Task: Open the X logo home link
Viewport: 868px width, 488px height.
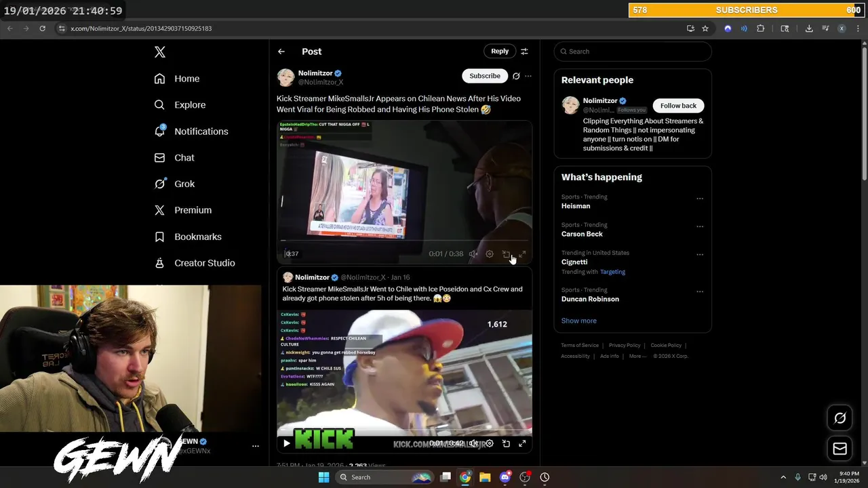Action: click(x=159, y=52)
